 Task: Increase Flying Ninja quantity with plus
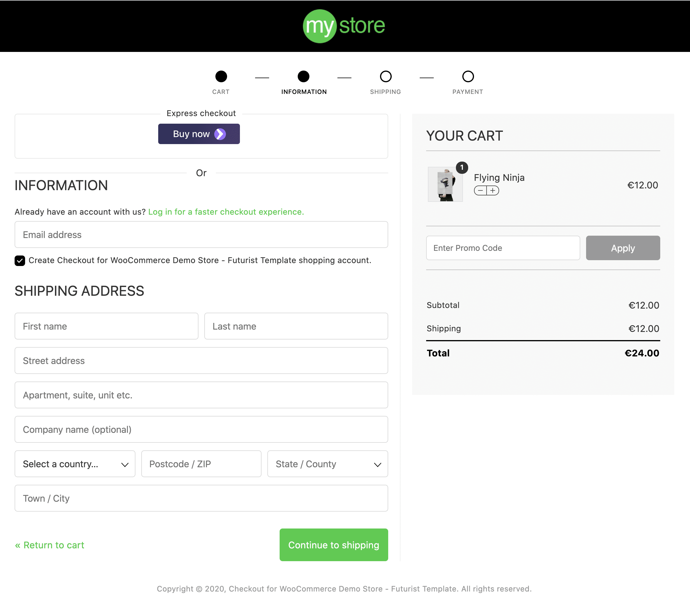(x=493, y=190)
